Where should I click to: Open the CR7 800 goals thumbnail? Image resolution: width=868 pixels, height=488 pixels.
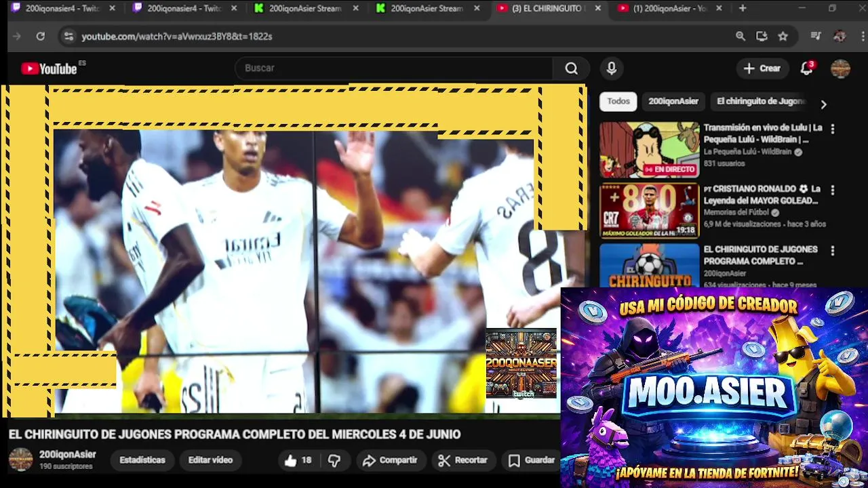pyautogui.click(x=649, y=211)
